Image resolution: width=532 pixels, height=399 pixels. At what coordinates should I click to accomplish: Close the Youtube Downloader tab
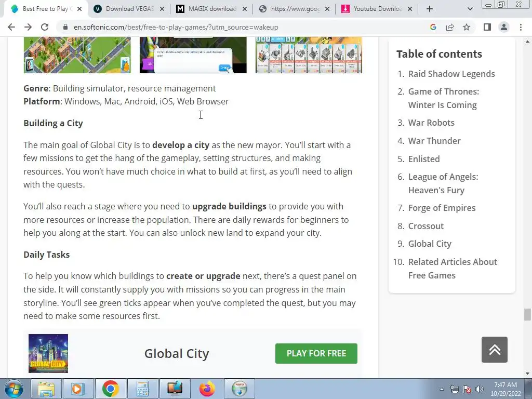tap(410, 9)
